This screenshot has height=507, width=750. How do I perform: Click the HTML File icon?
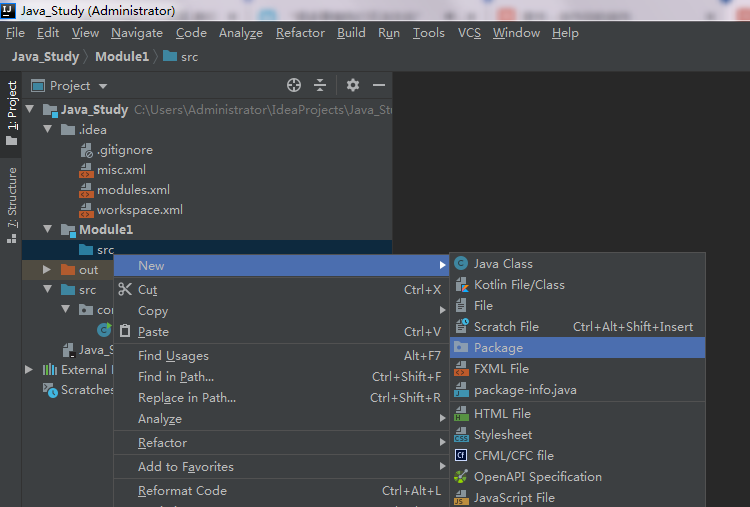click(x=461, y=413)
